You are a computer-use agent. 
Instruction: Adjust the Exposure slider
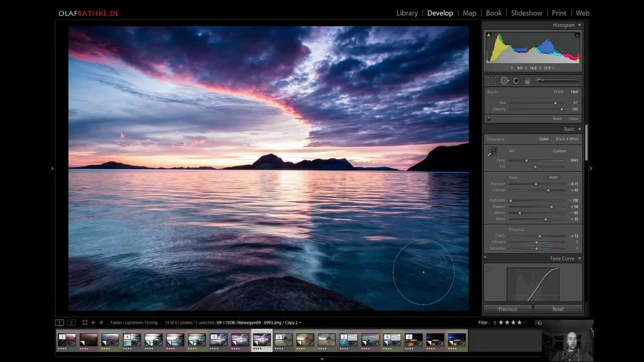point(536,184)
